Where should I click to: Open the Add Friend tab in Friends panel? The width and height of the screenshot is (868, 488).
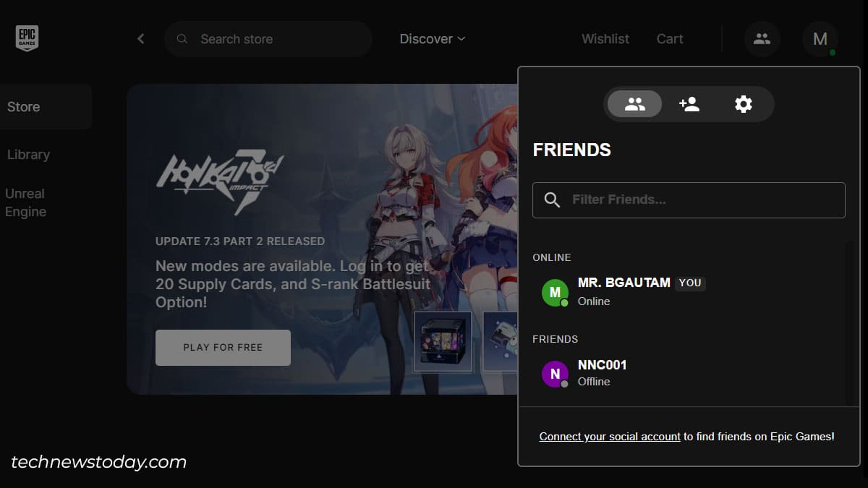click(688, 104)
